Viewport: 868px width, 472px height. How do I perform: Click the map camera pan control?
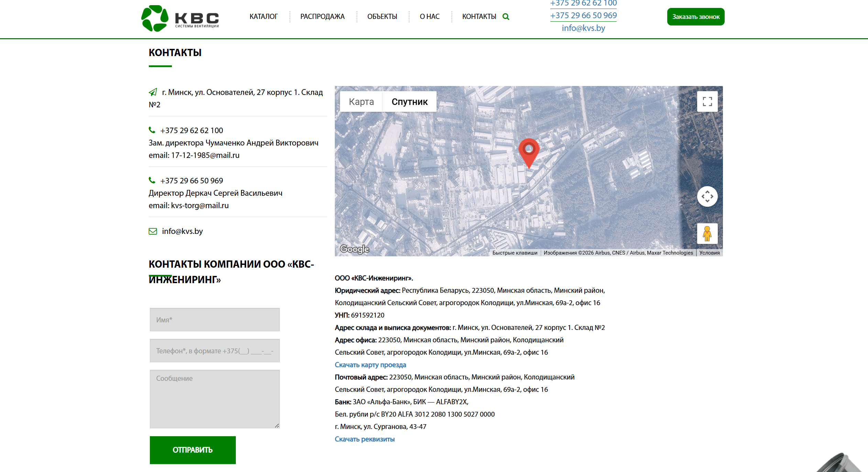[707, 196]
